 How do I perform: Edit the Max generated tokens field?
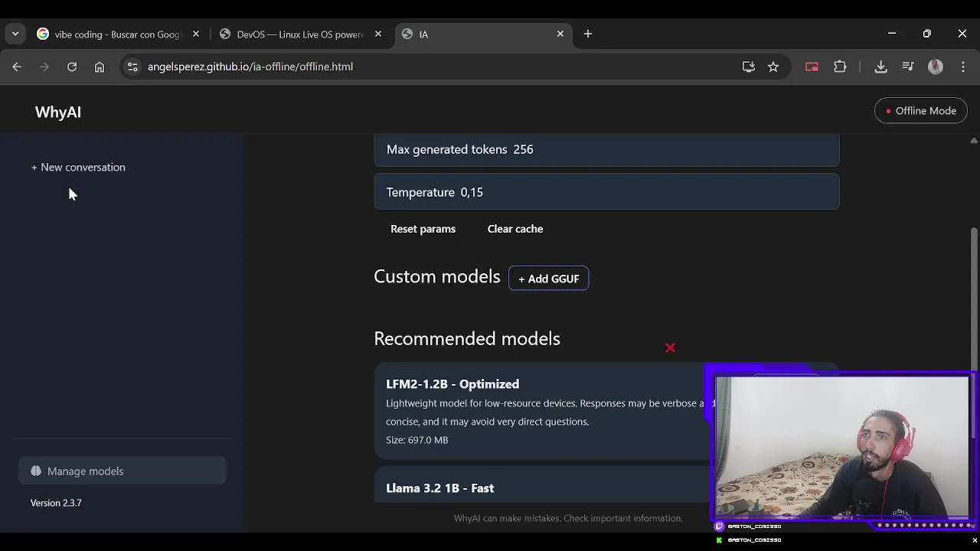pos(606,150)
